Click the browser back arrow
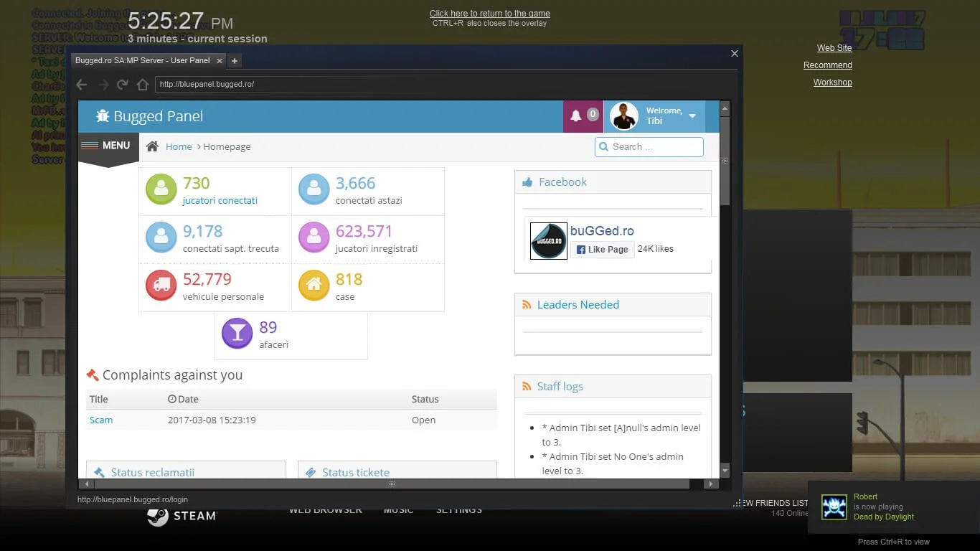 pos(82,85)
